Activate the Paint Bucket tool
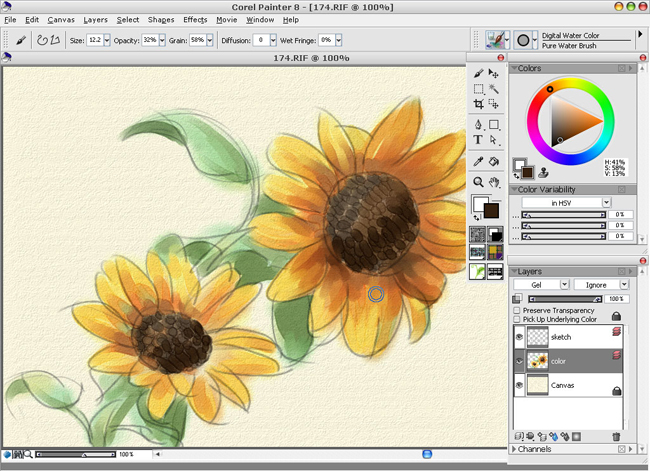The width and height of the screenshot is (650, 471). [x=494, y=161]
